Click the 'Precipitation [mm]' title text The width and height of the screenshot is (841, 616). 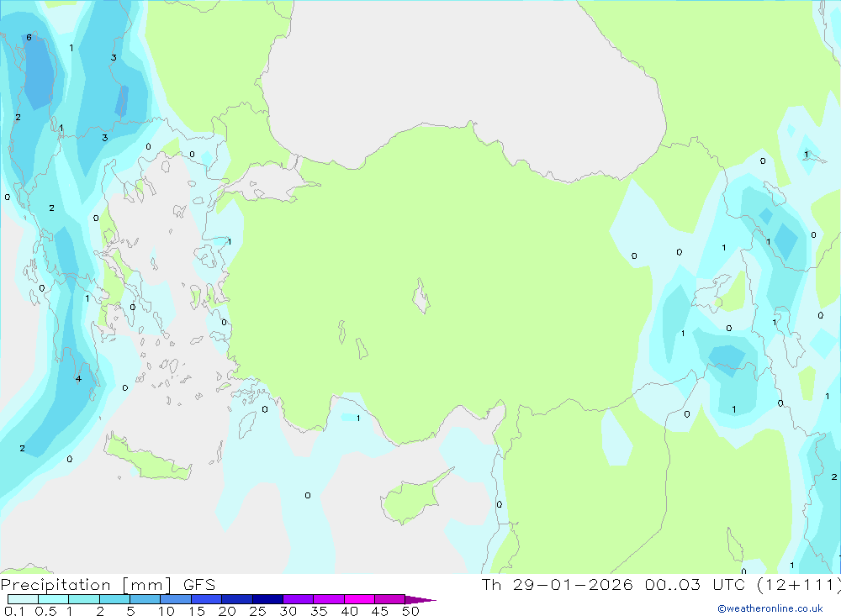[86, 585]
